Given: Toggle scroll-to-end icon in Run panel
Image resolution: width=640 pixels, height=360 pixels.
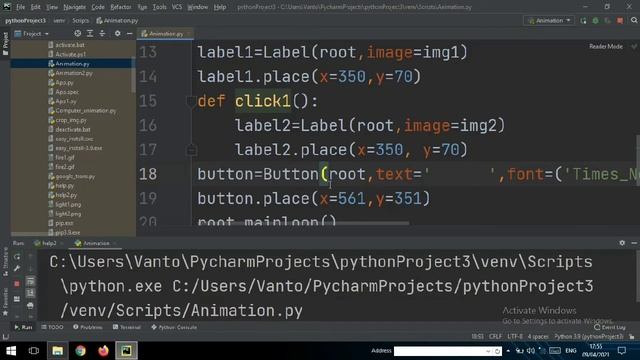Looking at the screenshot, I should [30, 293].
